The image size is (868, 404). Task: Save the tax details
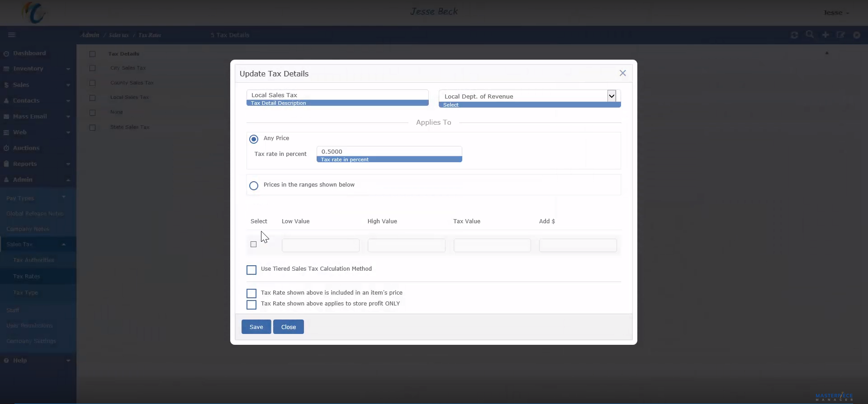coord(256,327)
